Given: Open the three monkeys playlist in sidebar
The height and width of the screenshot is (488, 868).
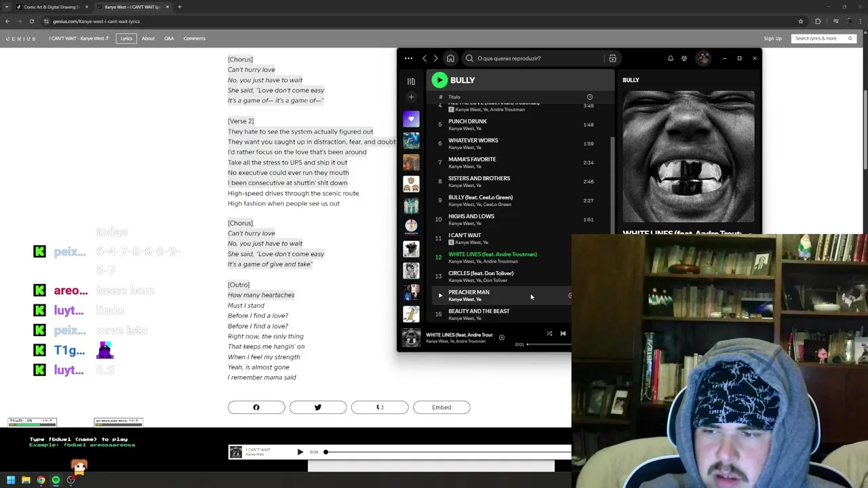Looking at the screenshot, I should click(411, 184).
